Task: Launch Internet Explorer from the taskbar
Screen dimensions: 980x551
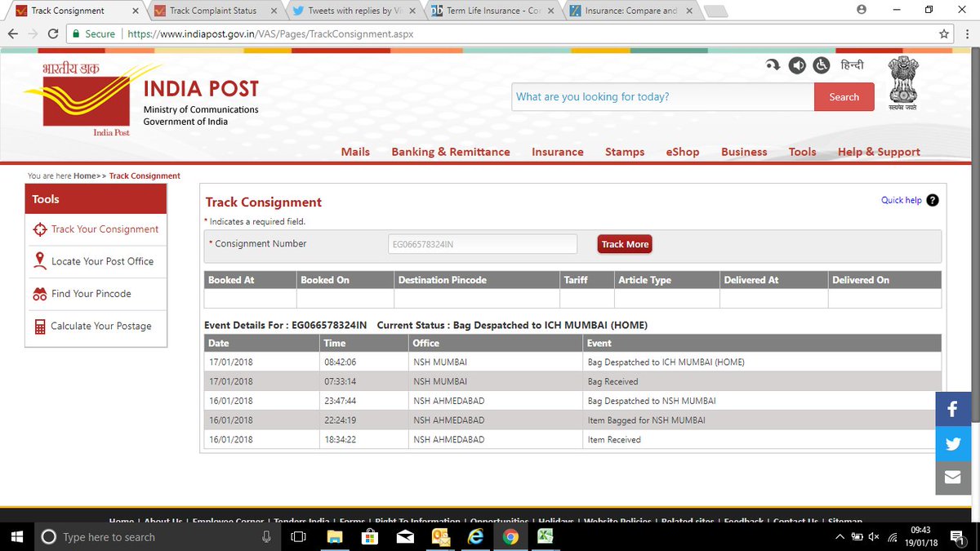Action: pyautogui.click(x=475, y=536)
